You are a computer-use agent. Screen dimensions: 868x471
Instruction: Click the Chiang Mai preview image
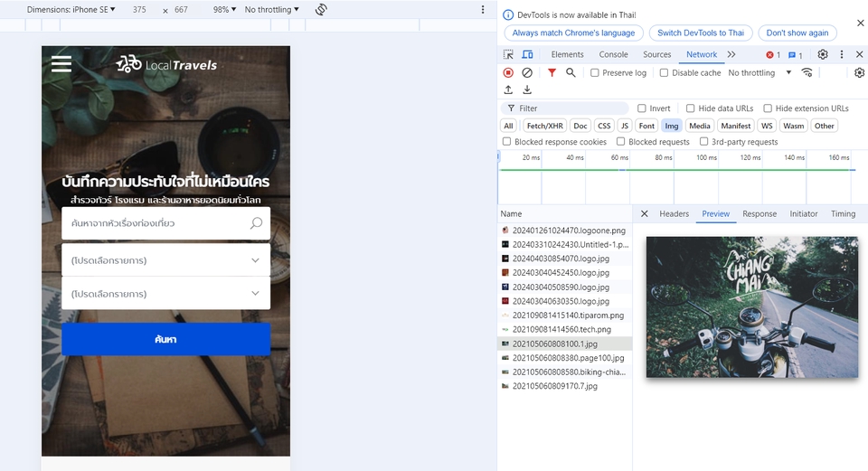point(751,307)
